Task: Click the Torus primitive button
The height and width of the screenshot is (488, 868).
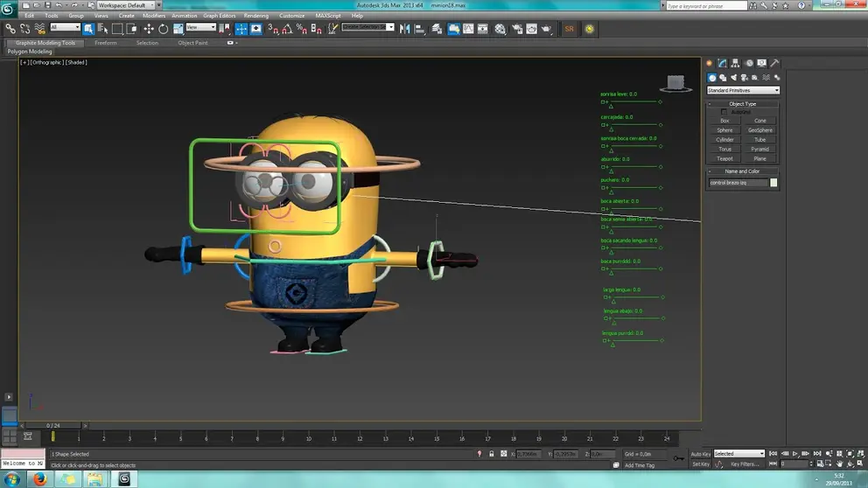Action: (x=724, y=149)
